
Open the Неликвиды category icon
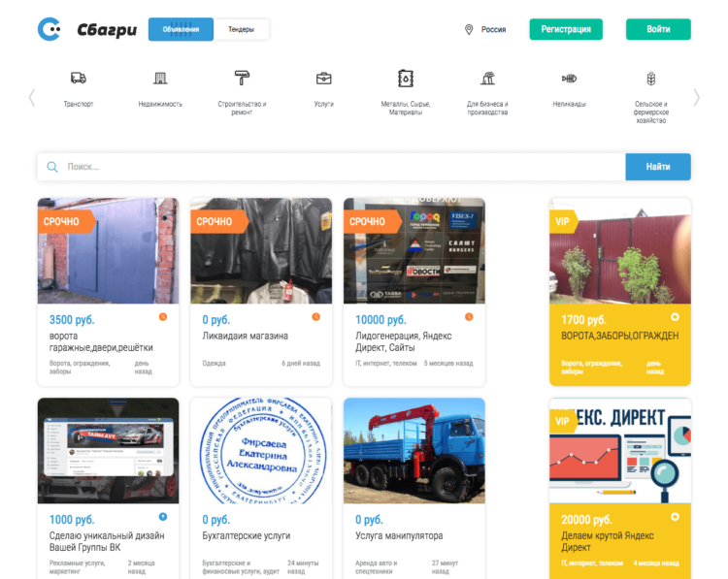569,79
